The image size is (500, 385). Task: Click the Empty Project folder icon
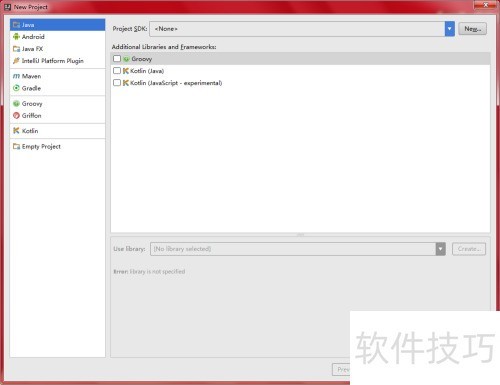point(16,146)
